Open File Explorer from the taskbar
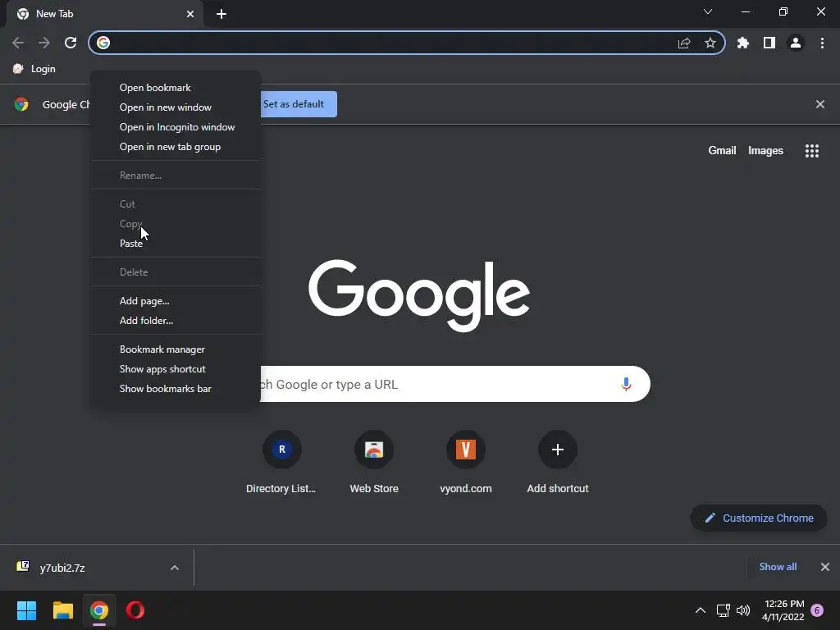840x630 pixels. click(62, 610)
